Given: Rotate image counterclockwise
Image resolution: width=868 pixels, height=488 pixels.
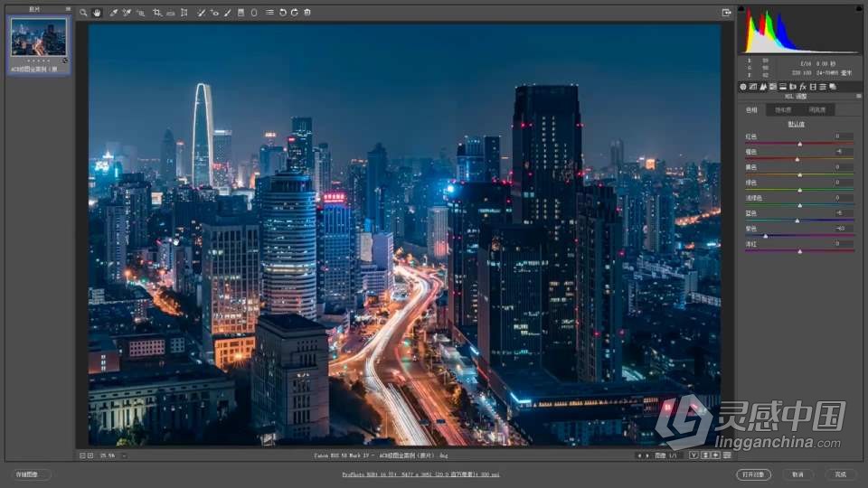Looking at the screenshot, I should (283, 12).
